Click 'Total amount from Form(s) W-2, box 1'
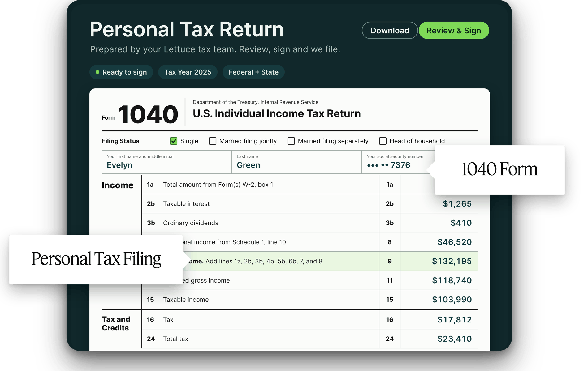The width and height of the screenshot is (588, 371). (218, 185)
